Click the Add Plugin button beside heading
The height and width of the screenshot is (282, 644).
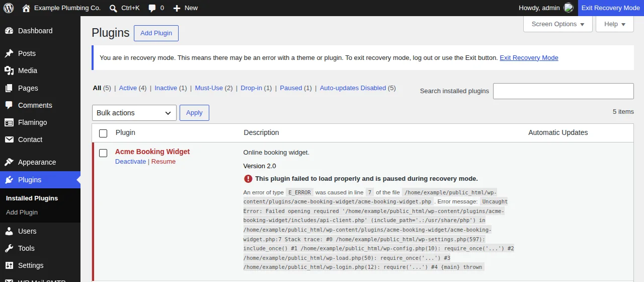tap(156, 33)
